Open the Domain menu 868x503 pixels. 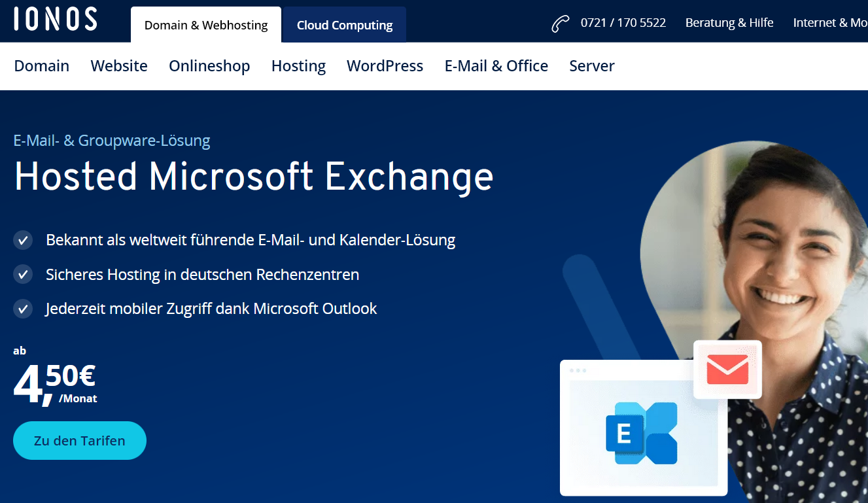click(42, 66)
